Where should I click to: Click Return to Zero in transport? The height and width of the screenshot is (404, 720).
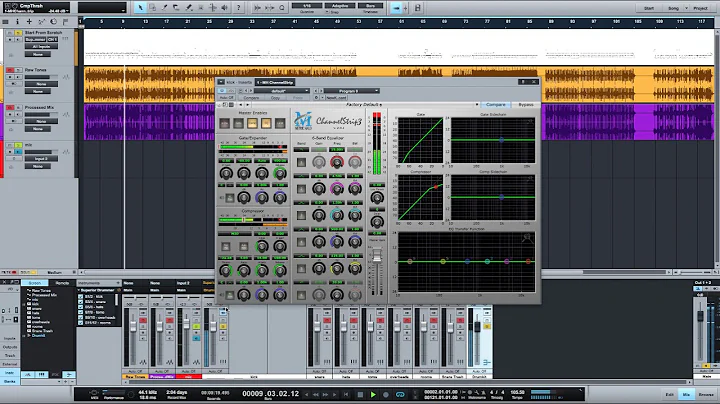[x=346, y=394]
